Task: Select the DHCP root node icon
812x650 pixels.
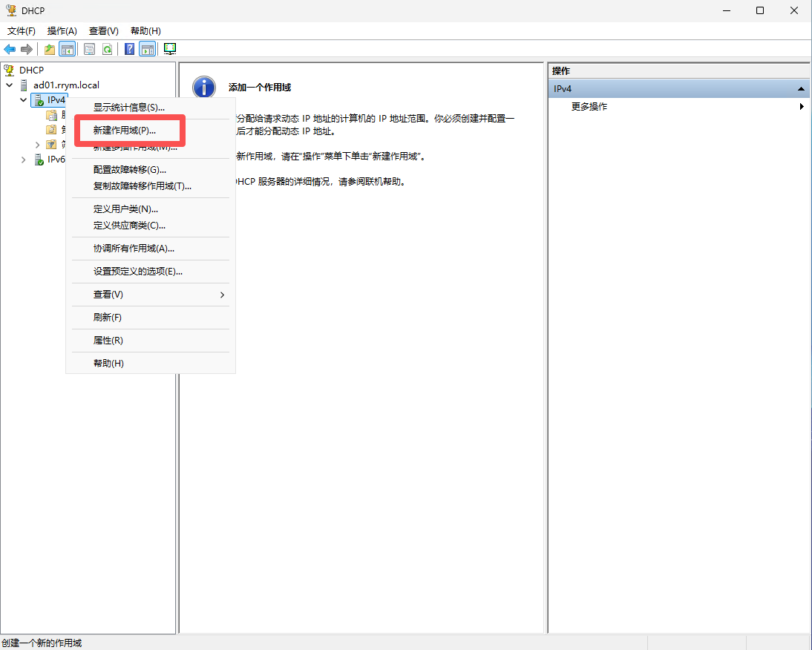Action: click(9, 70)
